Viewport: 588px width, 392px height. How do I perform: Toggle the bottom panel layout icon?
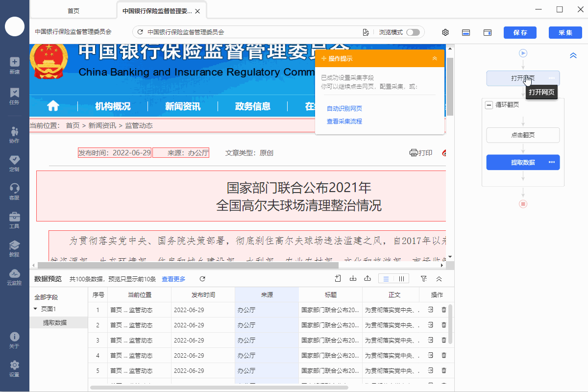(x=466, y=32)
